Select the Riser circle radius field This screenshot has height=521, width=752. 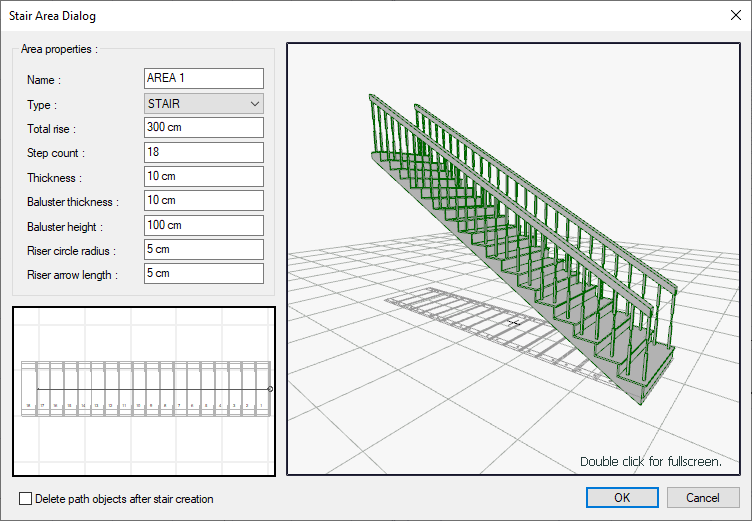203,249
